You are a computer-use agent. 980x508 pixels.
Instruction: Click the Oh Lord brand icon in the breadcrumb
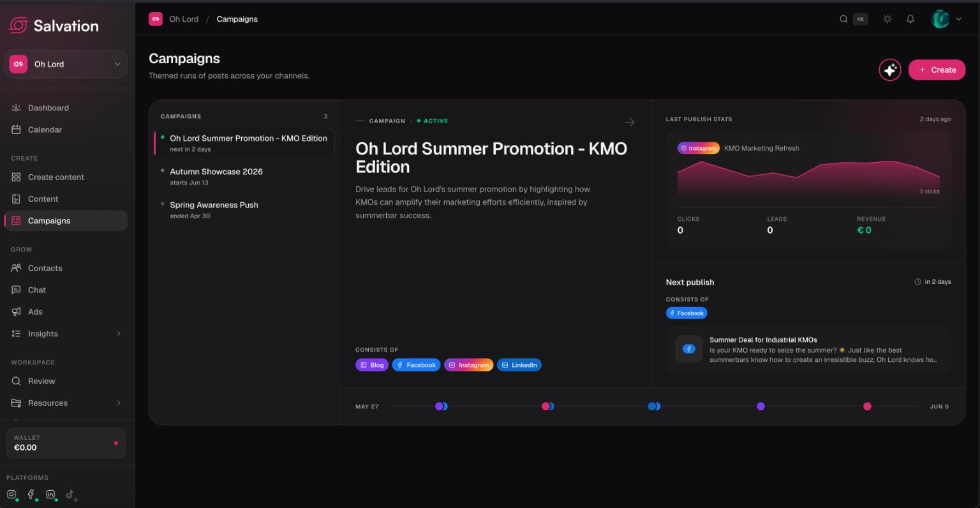pyautogui.click(x=156, y=19)
